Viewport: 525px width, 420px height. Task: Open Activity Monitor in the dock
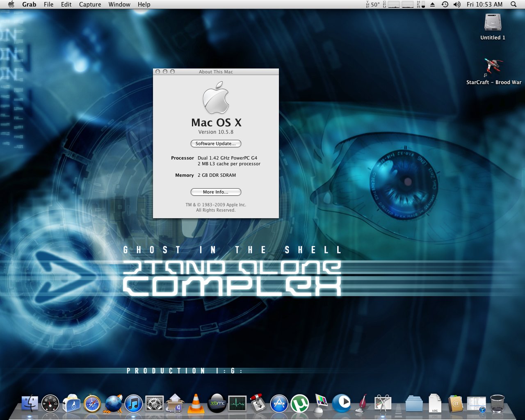click(x=237, y=404)
